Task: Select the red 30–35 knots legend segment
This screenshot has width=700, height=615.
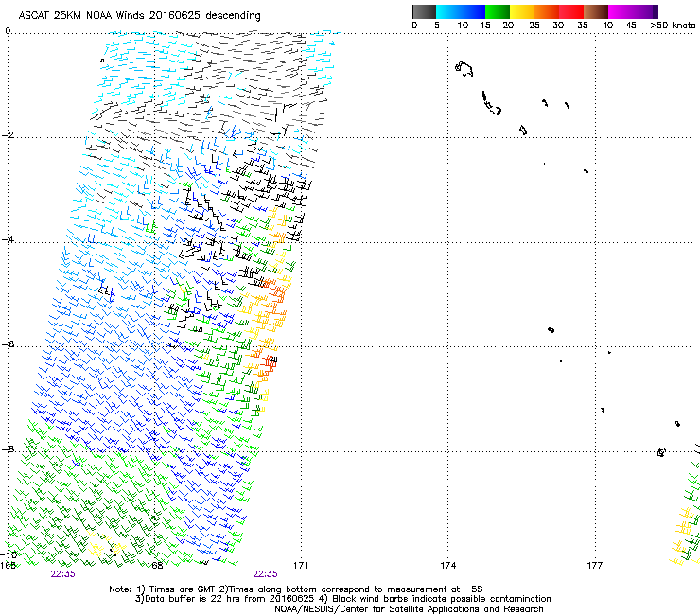Action: (x=571, y=11)
